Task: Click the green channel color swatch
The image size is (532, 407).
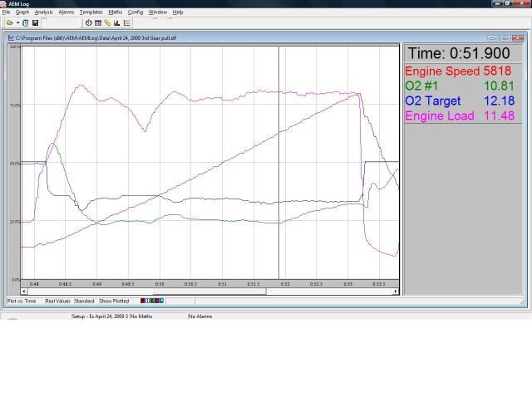Action: click(152, 301)
